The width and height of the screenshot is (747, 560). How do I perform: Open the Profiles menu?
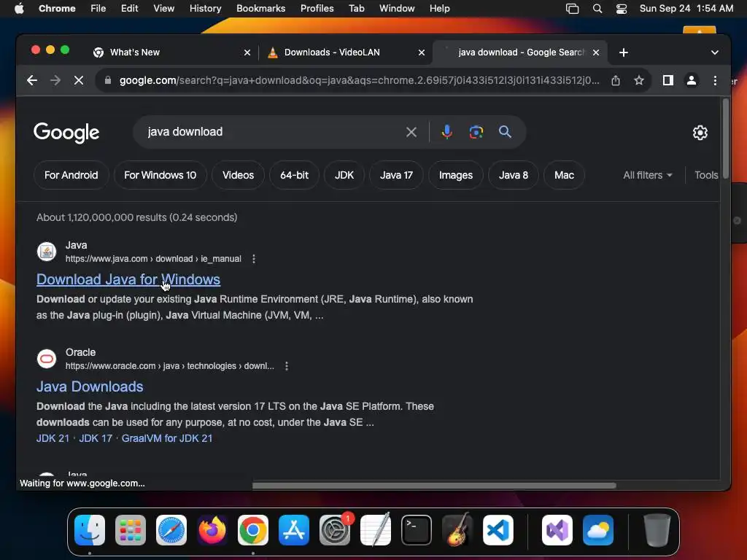point(317,9)
